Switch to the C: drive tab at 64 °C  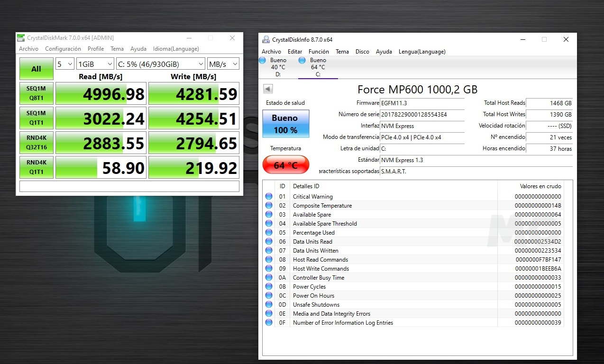click(318, 67)
